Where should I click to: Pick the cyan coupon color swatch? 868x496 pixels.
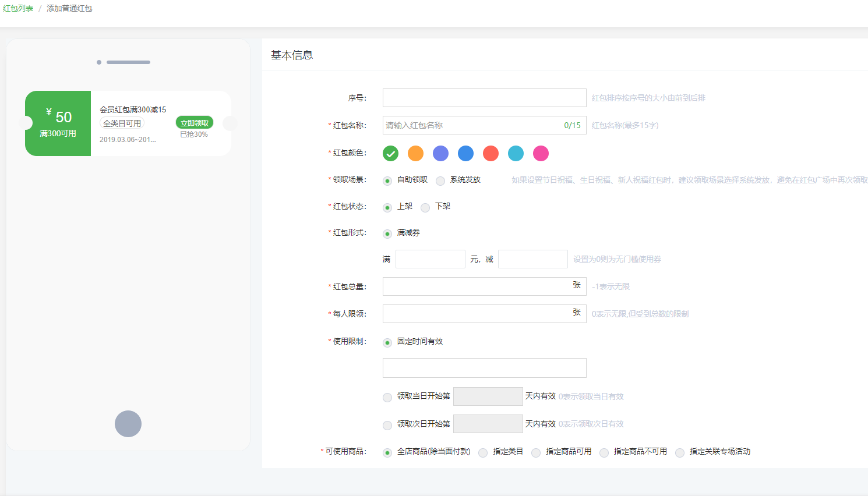pyautogui.click(x=516, y=153)
